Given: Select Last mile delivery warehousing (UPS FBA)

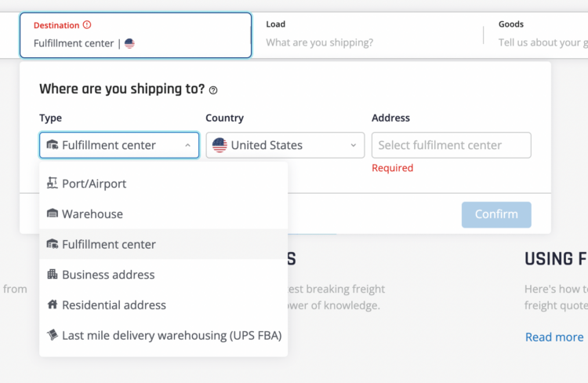Looking at the screenshot, I should tap(164, 335).
